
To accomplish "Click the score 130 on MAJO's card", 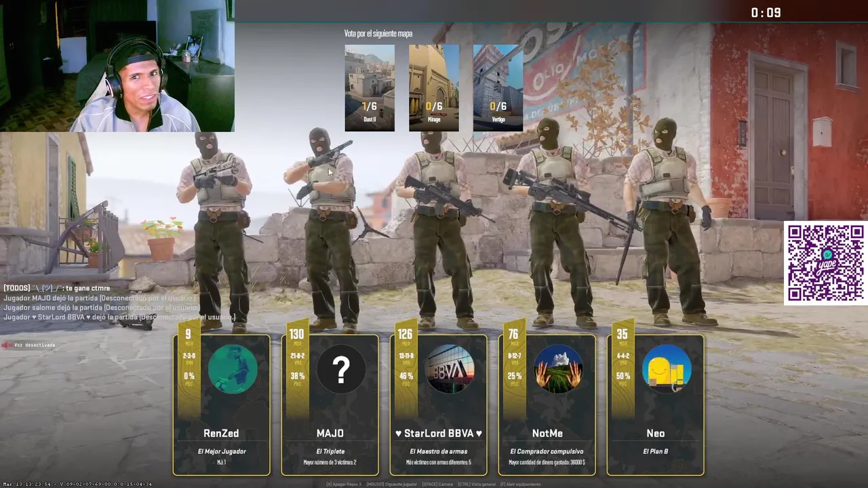I will (x=296, y=334).
